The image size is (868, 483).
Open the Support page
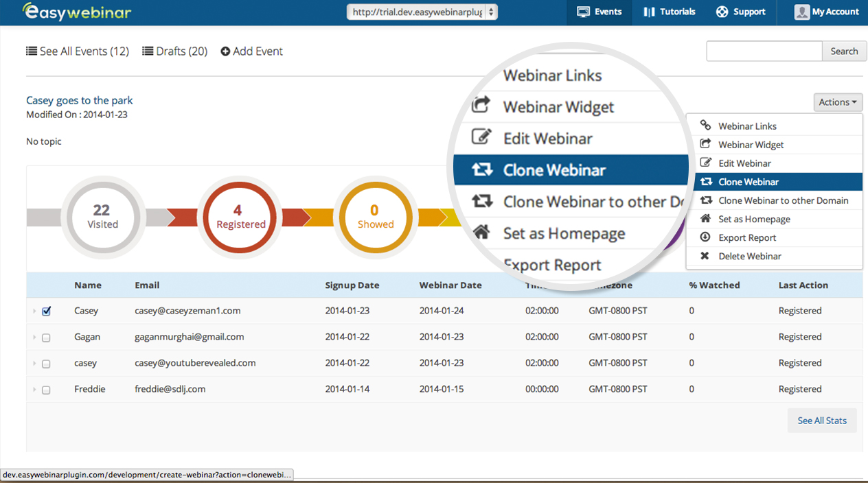[x=740, y=12]
